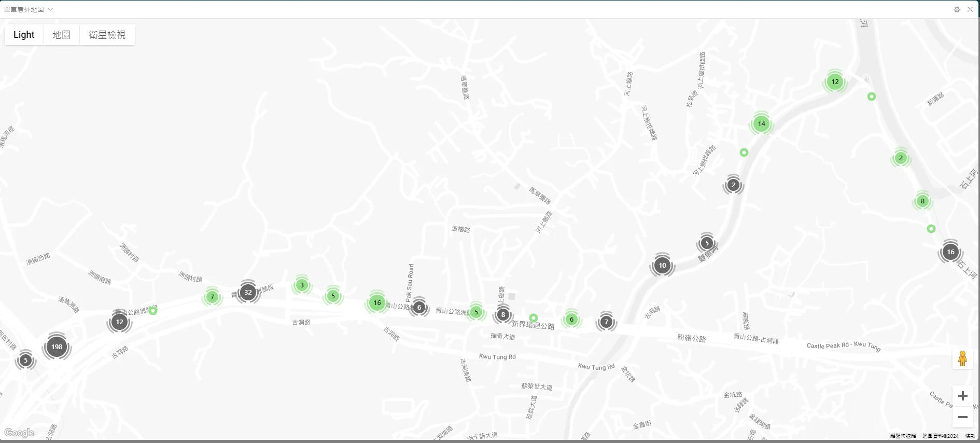Click the dark 5 cluster beside the 198 cluster
This screenshot has height=443, width=980.
[x=25, y=361]
